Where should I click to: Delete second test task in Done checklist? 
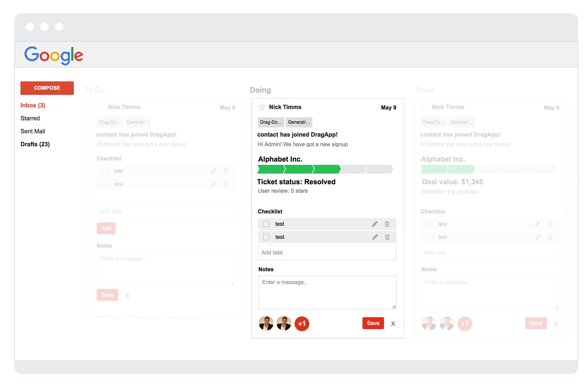click(x=550, y=237)
